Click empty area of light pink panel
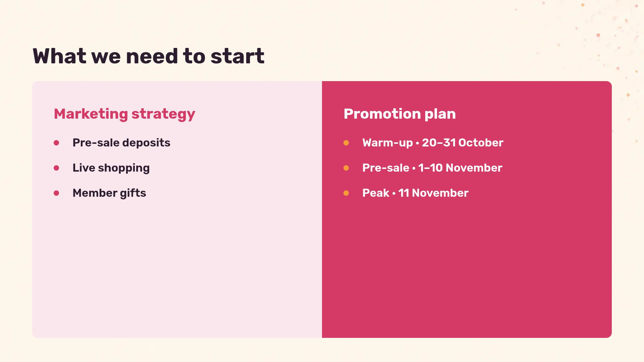Image resolution: width=644 pixels, height=362 pixels. click(177, 268)
